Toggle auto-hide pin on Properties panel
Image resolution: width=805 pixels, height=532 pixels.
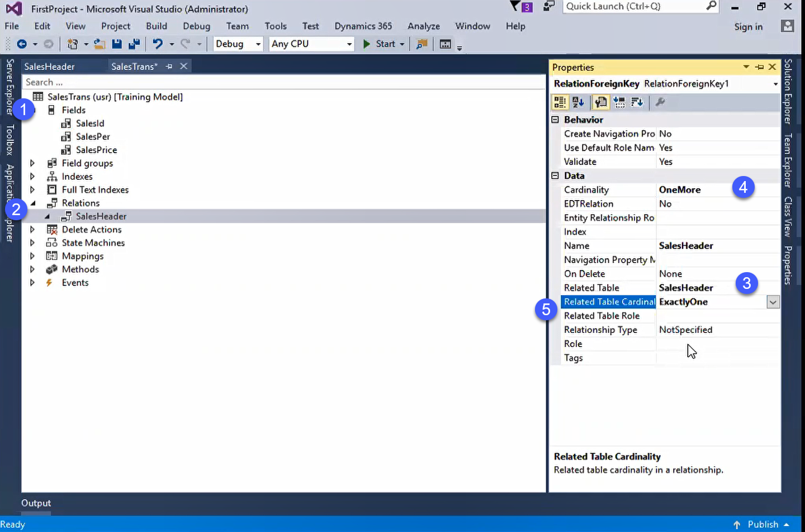(x=759, y=67)
